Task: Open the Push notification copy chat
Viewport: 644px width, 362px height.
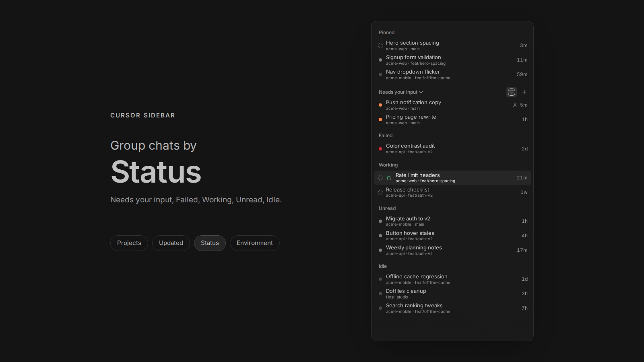Action: [x=452, y=105]
